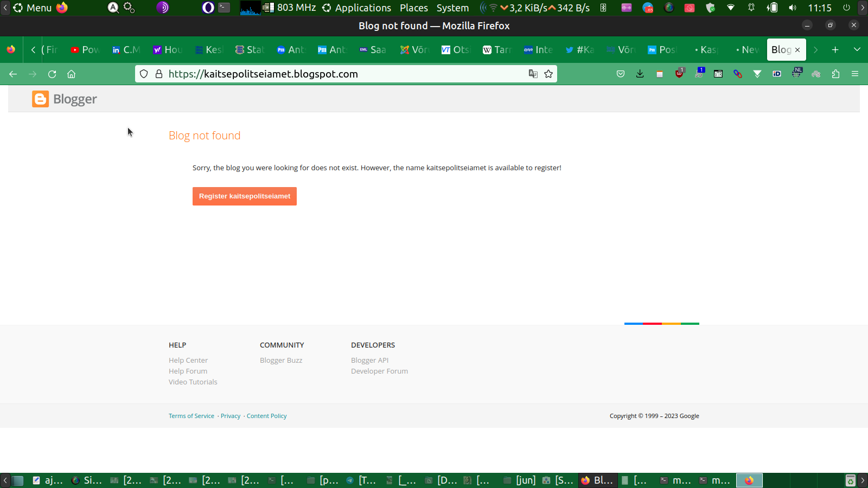Screen dimensions: 868x488
Task: Open the Firefox downloads panel
Action: pos(640,74)
